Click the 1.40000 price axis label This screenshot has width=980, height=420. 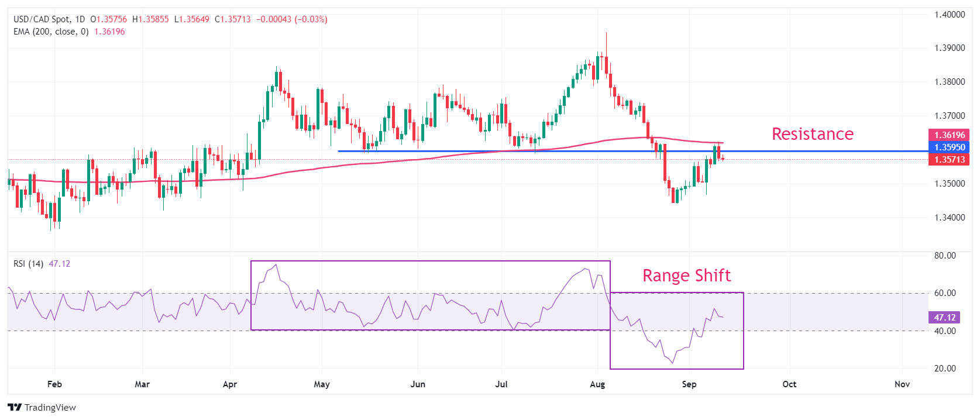950,15
